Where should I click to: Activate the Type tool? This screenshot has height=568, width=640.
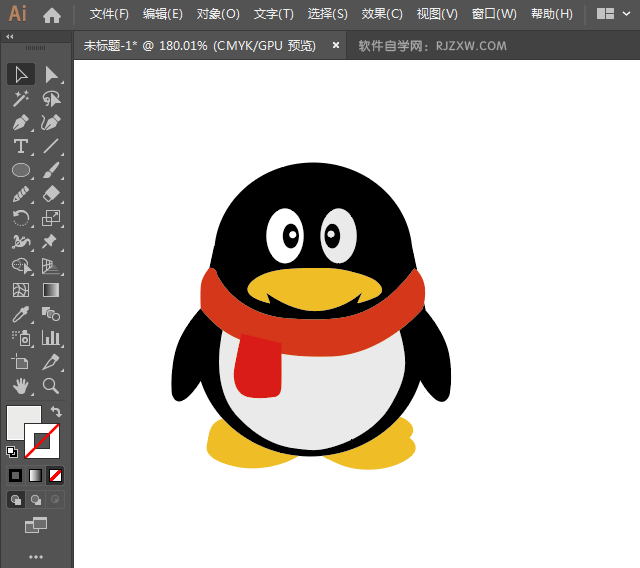coord(21,146)
